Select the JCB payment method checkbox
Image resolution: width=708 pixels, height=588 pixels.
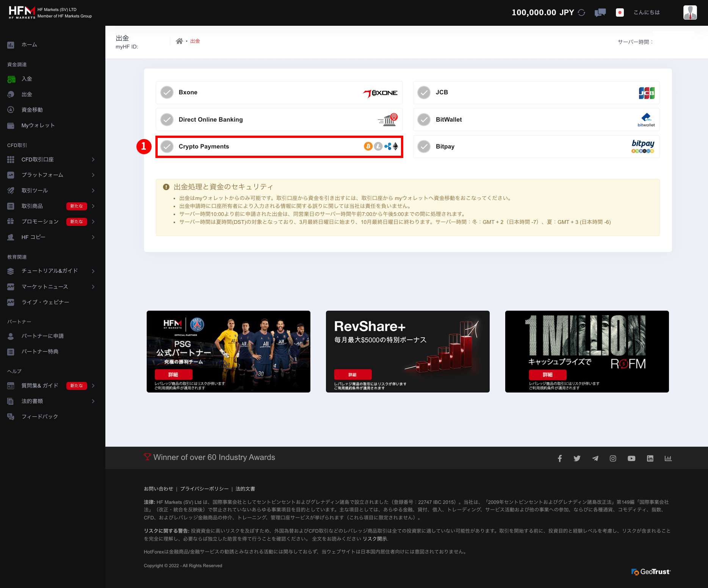[x=424, y=92]
